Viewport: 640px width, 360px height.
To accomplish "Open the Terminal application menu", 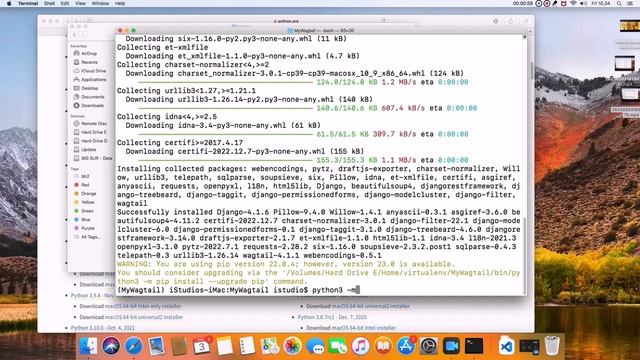I will [28, 3].
